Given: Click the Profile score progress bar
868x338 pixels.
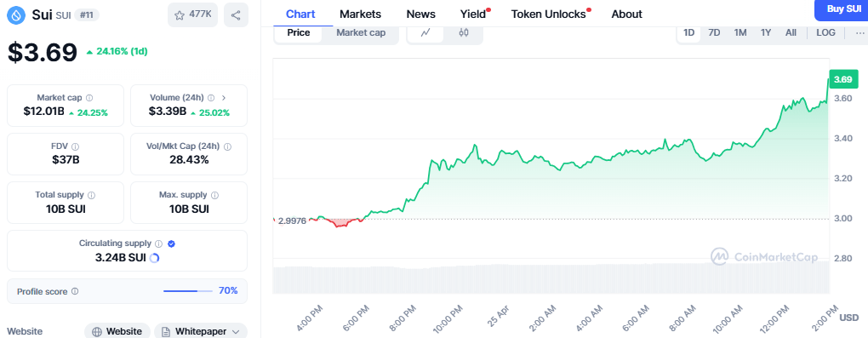Looking at the screenshot, I should coord(188,291).
